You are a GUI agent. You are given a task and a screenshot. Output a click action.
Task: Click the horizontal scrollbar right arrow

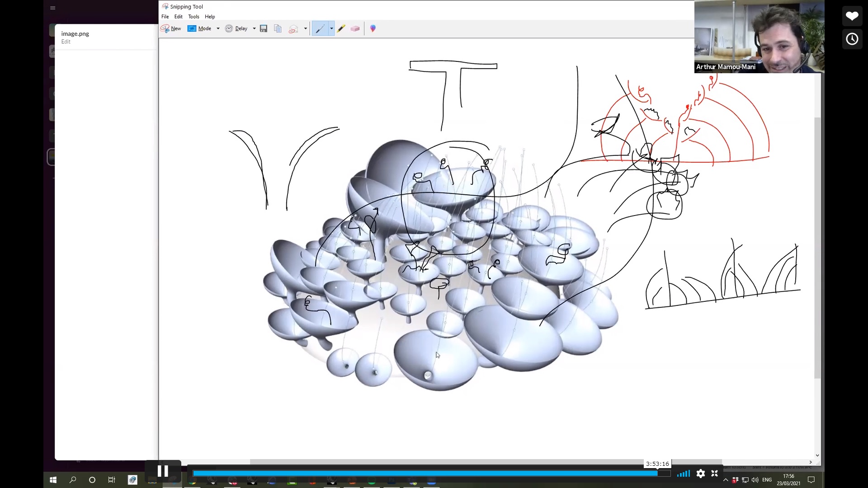pyautogui.click(x=811, y=462)
